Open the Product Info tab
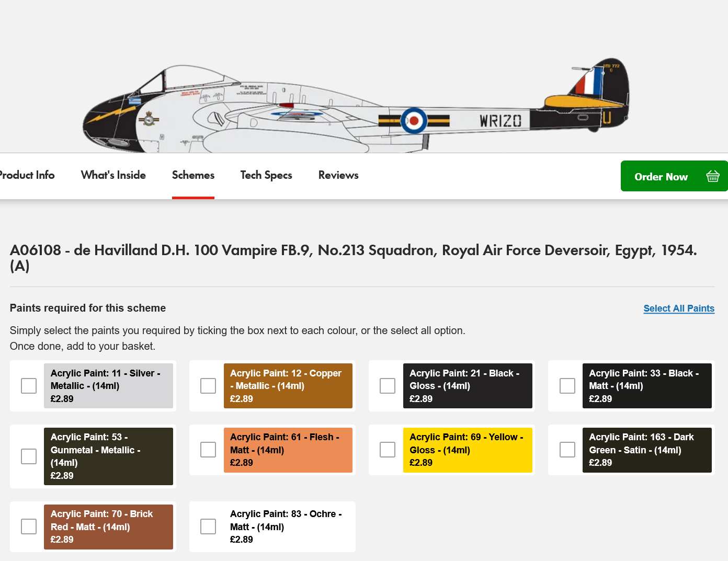 pyautogui.click(x=26, y=175)
